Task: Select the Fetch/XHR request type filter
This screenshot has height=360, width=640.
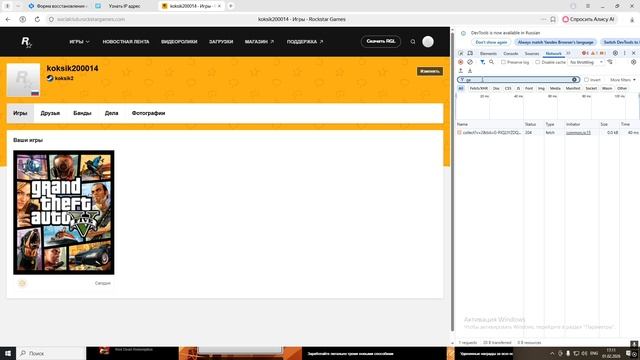Action: (x=478, y=88)
